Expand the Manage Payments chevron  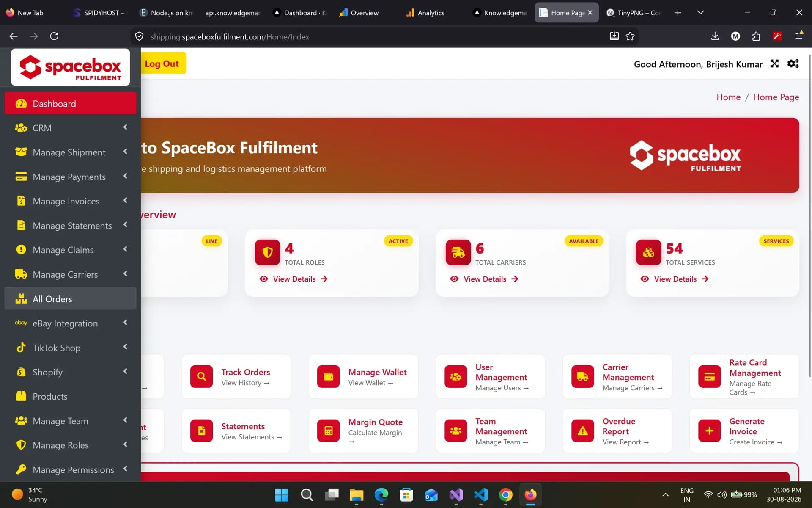coord(125,176)
